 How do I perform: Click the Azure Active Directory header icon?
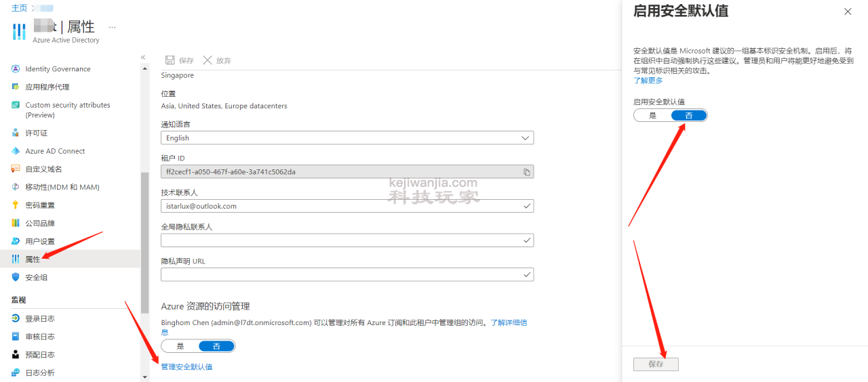pos(20,32)
